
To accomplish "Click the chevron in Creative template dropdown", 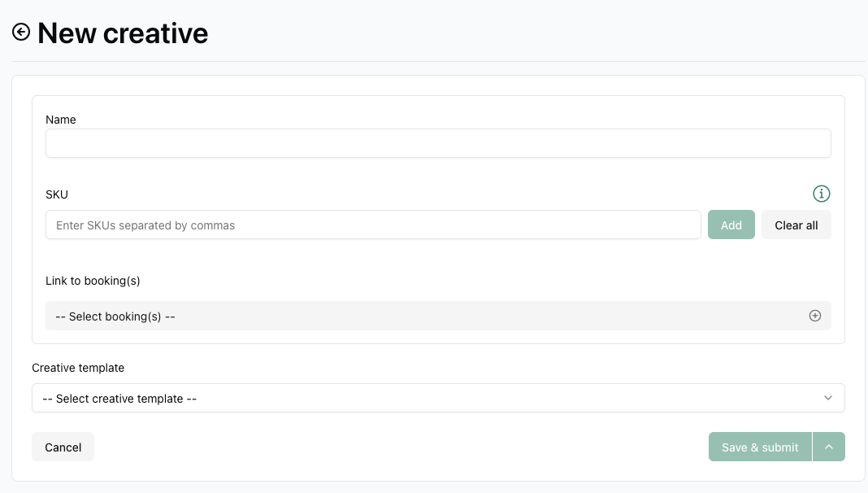I will click(828, 398).
